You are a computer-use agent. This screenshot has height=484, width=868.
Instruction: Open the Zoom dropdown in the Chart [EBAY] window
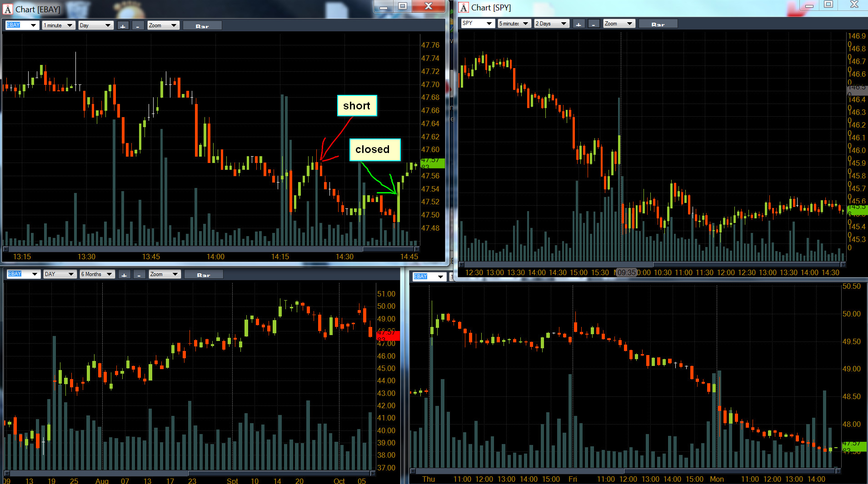point(163,25)
